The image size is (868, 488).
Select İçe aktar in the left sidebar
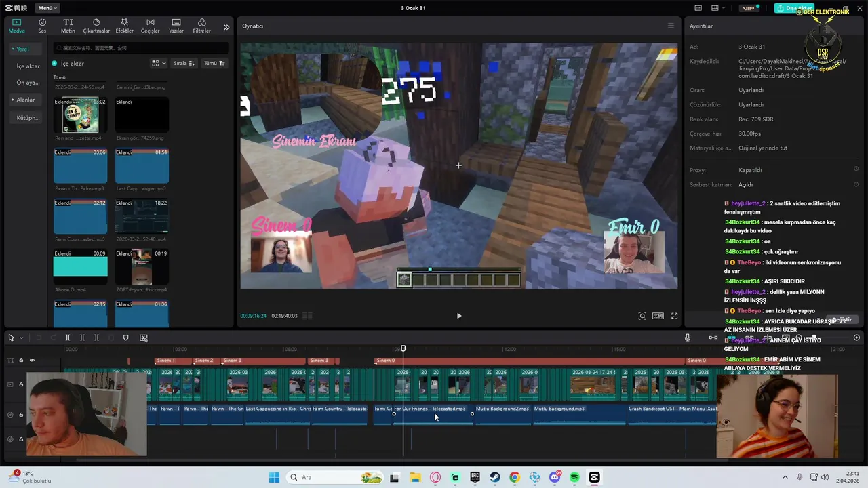coord(28,66)
